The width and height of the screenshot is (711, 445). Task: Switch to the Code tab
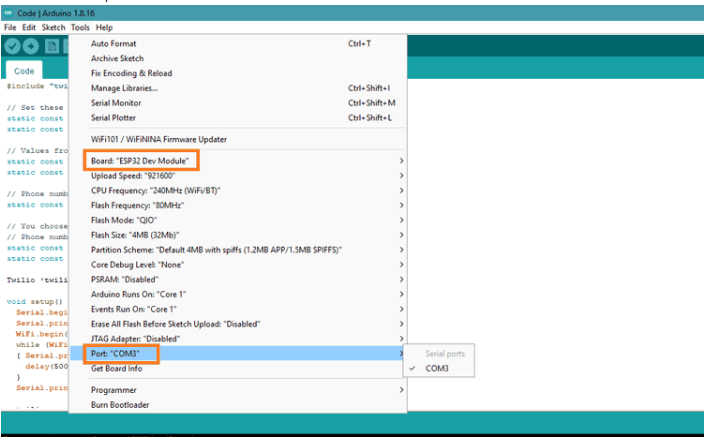coord(24,72)
